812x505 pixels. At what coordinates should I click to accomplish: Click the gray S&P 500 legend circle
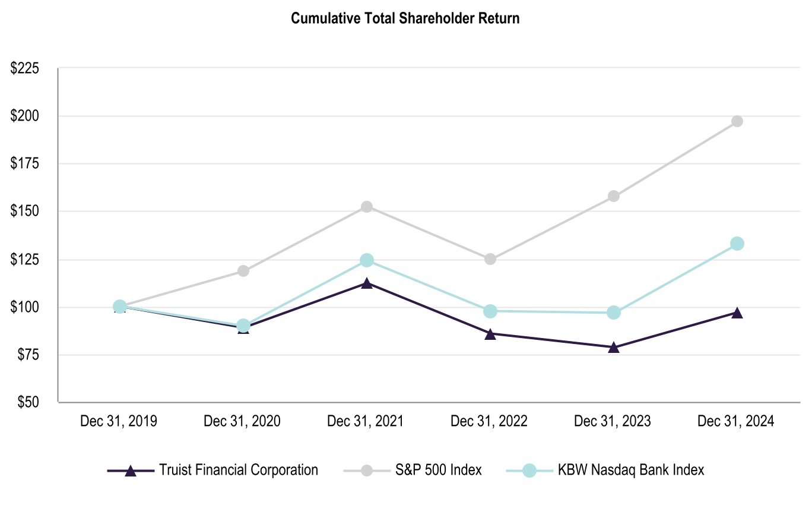(367, 471)
